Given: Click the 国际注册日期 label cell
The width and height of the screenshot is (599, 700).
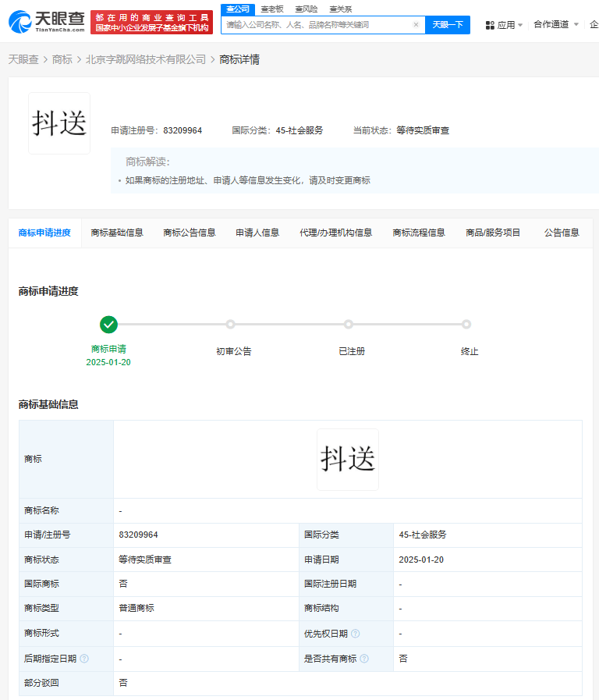Looking at the screenshot, I should pyautogui.click(x=346, y=584).
